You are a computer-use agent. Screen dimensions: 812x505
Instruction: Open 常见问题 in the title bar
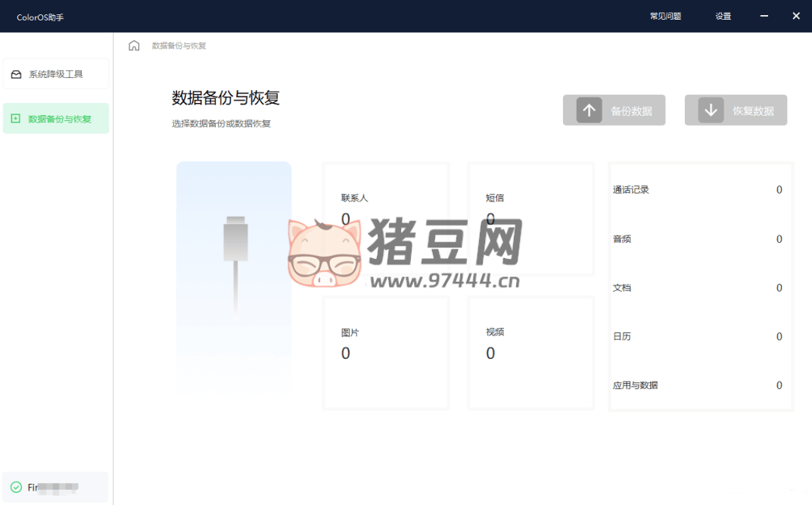pos(665,16)
